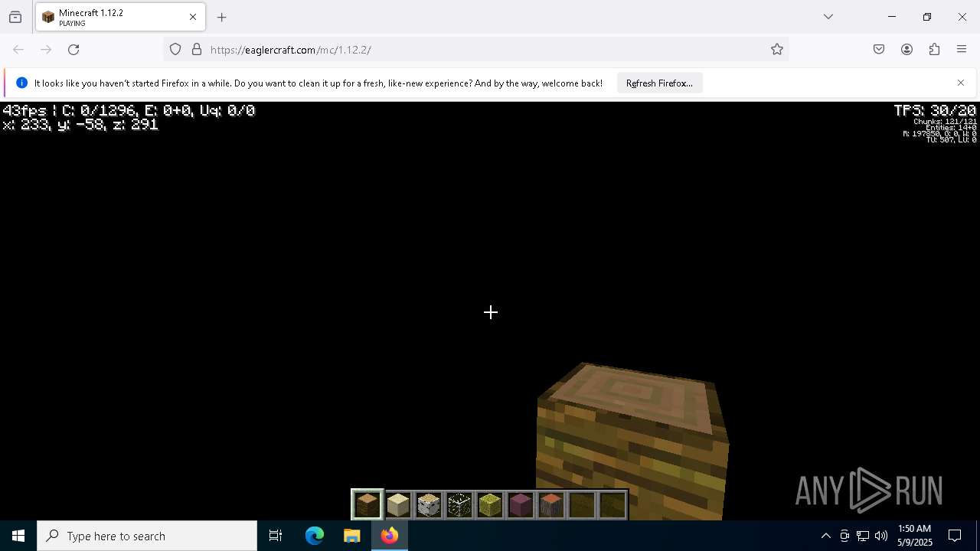Image resolution: width=980 pixels, height=551 pixels.
Task: Open the clock showing 1:50 AM
Action: (x=915, y=536)
